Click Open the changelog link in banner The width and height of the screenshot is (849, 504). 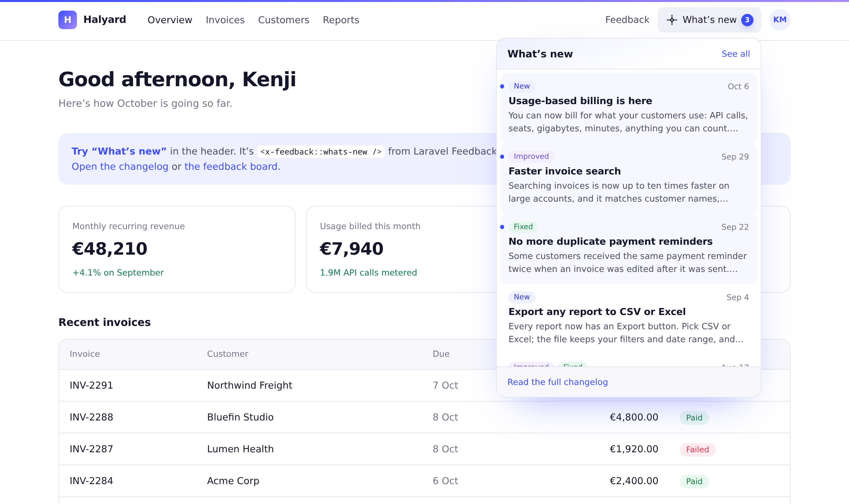pos(120,166)
